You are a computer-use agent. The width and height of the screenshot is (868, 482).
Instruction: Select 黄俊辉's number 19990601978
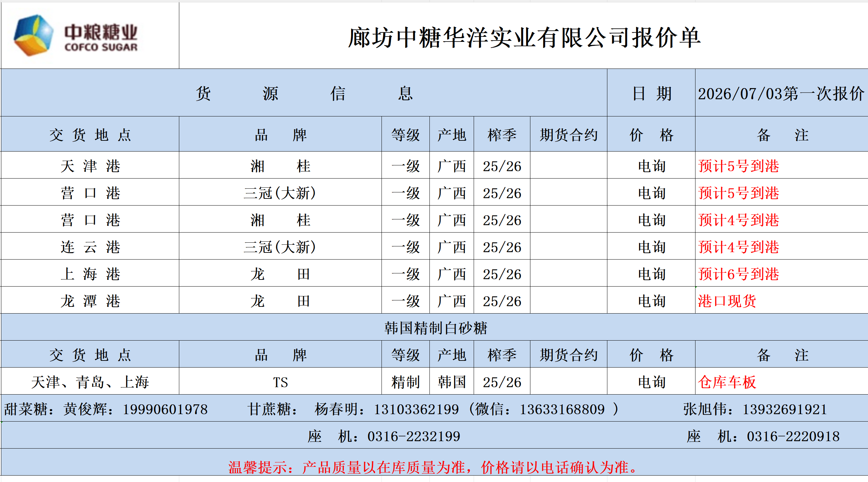165,409
